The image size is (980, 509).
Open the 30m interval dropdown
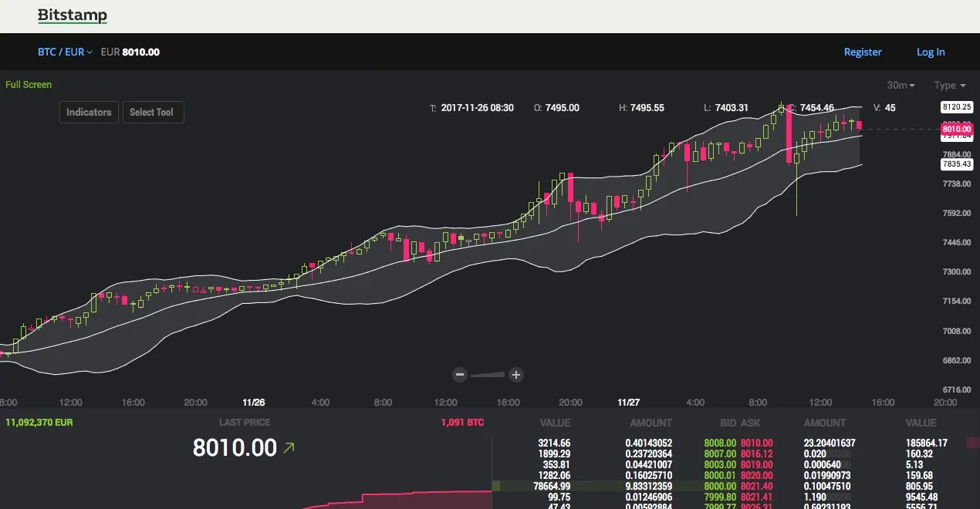tap(901, 86)
